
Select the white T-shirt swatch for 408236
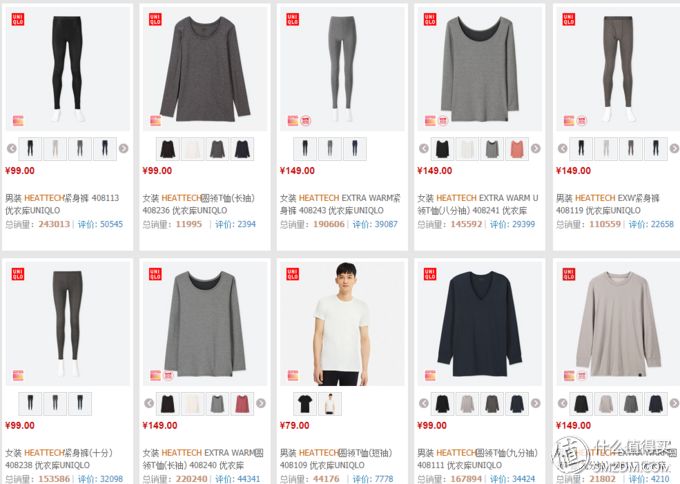[x=193, y=149]
